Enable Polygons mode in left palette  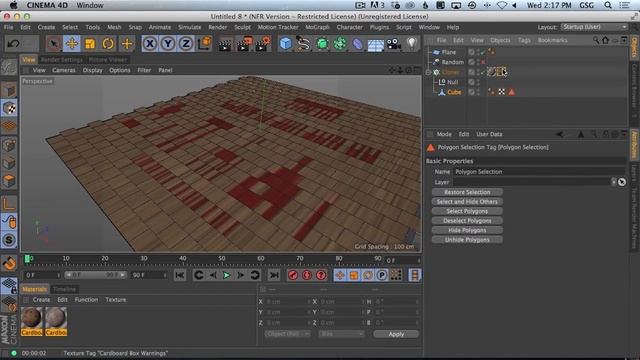tap(9, 181)
